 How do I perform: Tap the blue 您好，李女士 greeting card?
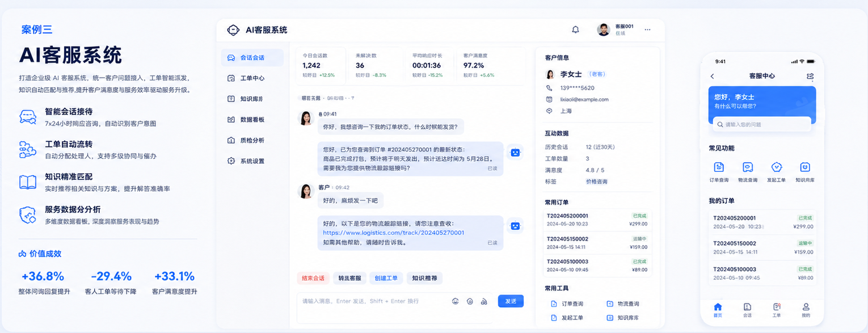[762, 105]
